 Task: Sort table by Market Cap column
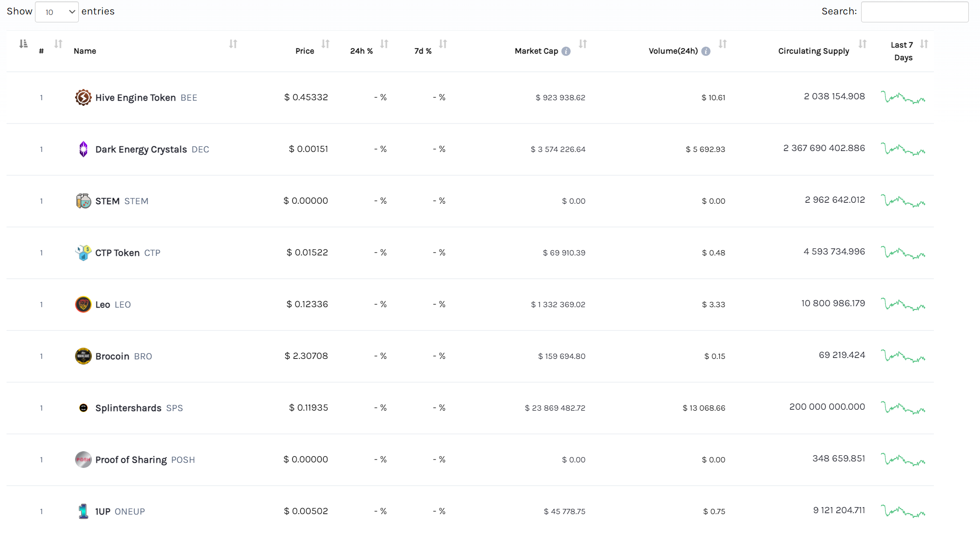coord(583,44)
